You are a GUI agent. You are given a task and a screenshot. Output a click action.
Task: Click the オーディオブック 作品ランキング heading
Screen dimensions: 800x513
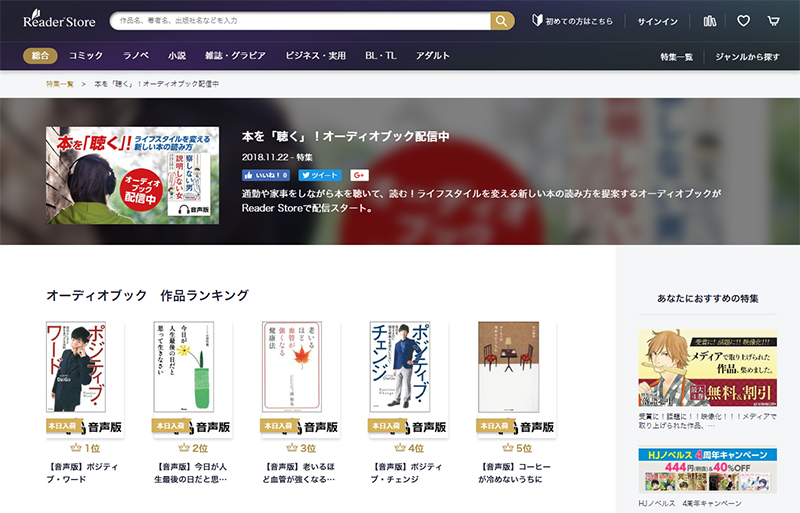click(x=147, y=296)
